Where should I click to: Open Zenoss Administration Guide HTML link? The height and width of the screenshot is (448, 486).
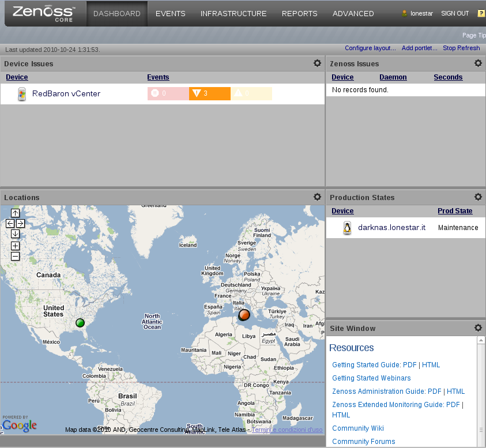(x=455, y=391)
